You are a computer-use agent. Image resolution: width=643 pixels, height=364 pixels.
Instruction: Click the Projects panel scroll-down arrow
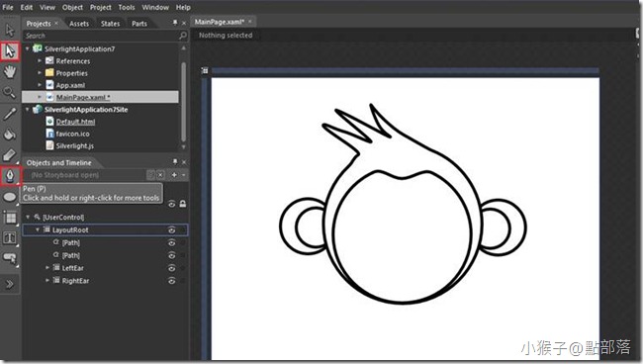pyautogui.click(x=183, y=146)
